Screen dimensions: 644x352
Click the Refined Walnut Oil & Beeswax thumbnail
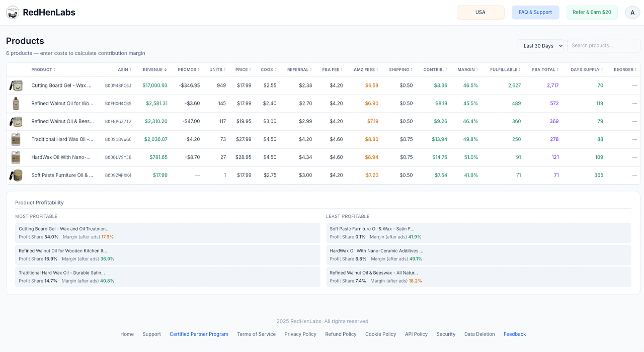coord(16,122)
